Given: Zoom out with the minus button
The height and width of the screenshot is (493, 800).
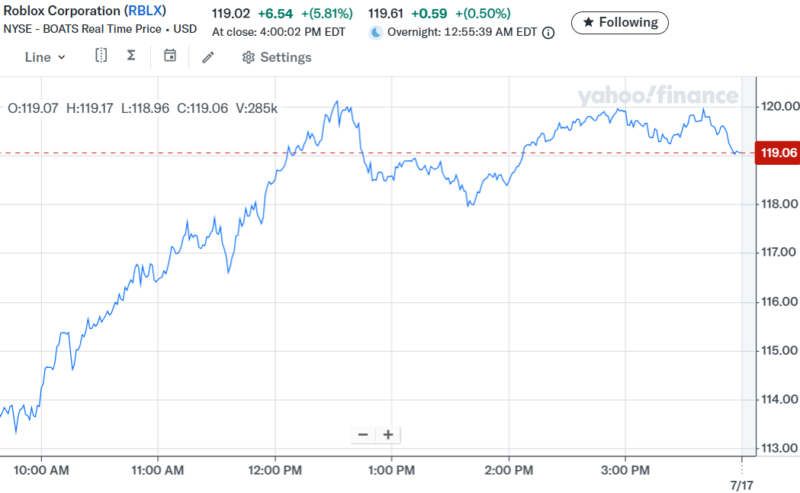Looking at the screenshot, I should (362, 434).
